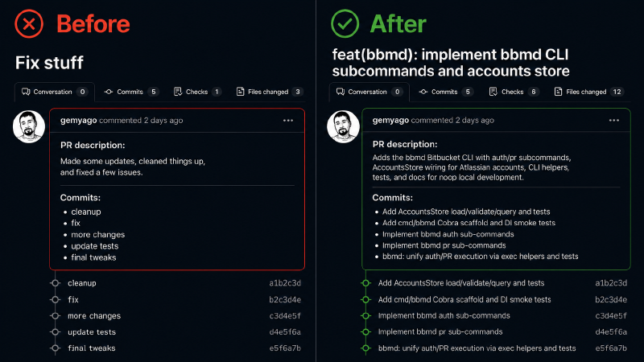Open the 'cleanup' commit in the timeline
644x362 pixels.
tap(82, 283)
